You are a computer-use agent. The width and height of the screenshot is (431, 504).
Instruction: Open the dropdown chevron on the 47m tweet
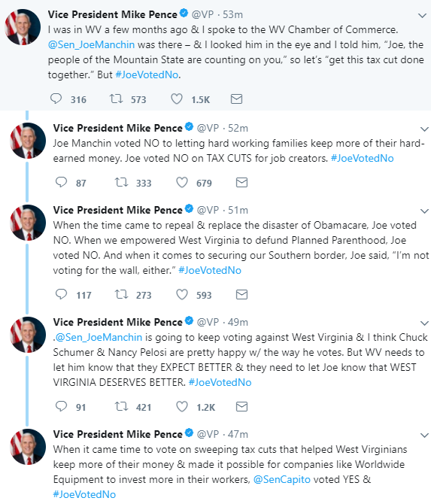click(x=424, y=436)
